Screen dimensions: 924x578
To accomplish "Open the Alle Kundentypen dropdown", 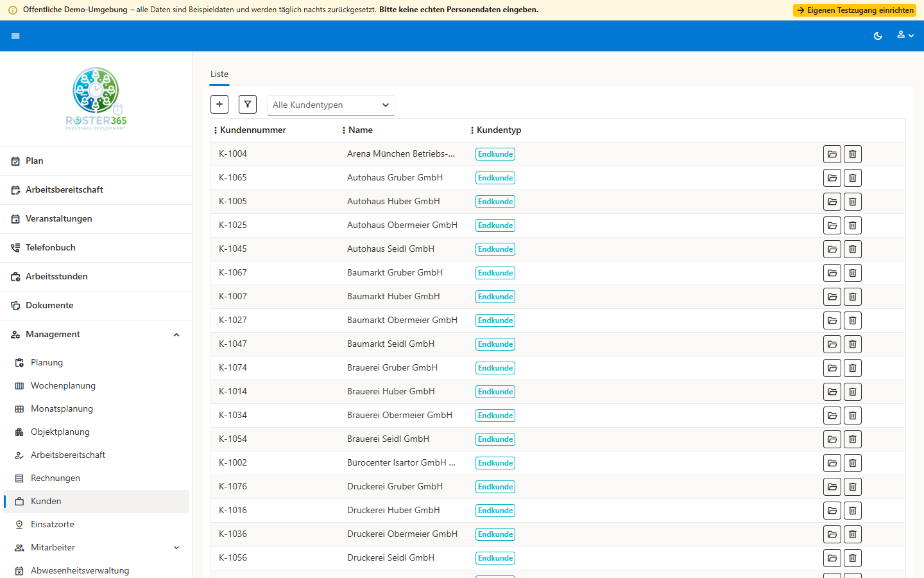I will pyautogui.click(x=331, y=105).
